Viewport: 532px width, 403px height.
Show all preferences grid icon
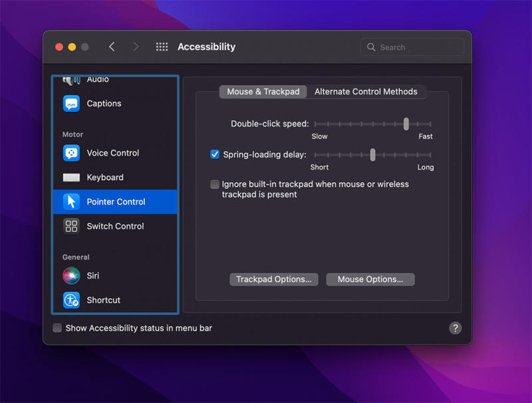(162, 47)
